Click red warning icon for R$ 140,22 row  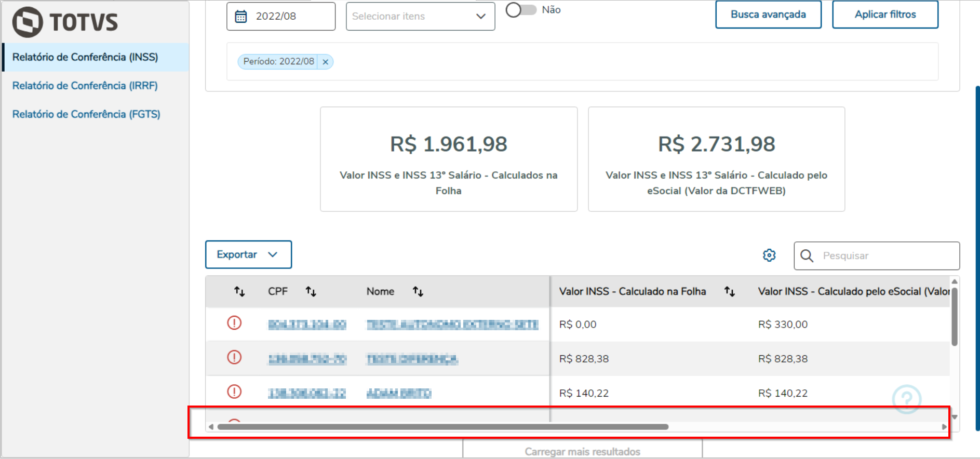(234, 392)
